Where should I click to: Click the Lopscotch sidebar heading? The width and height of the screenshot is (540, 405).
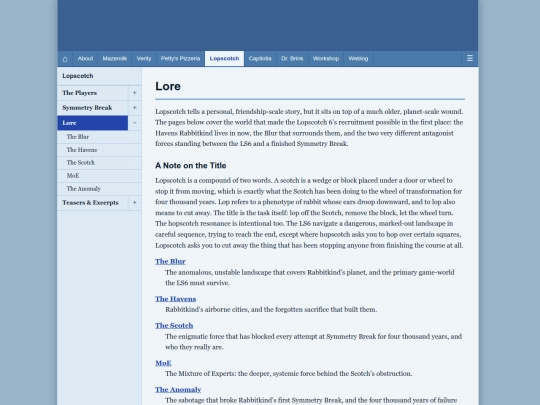(x=78, y=76)
